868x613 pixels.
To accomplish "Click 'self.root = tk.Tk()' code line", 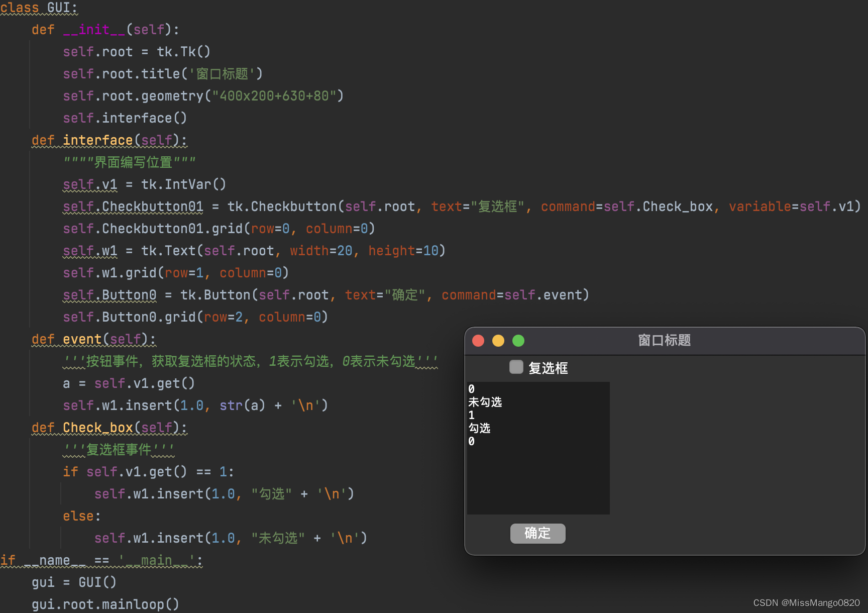I will point(137,52).
